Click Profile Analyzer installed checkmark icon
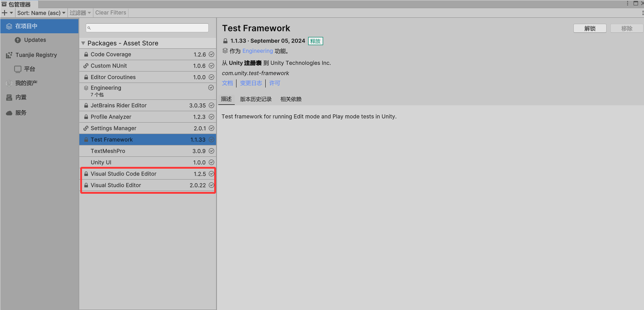644x310 pixels. [211, 117]
